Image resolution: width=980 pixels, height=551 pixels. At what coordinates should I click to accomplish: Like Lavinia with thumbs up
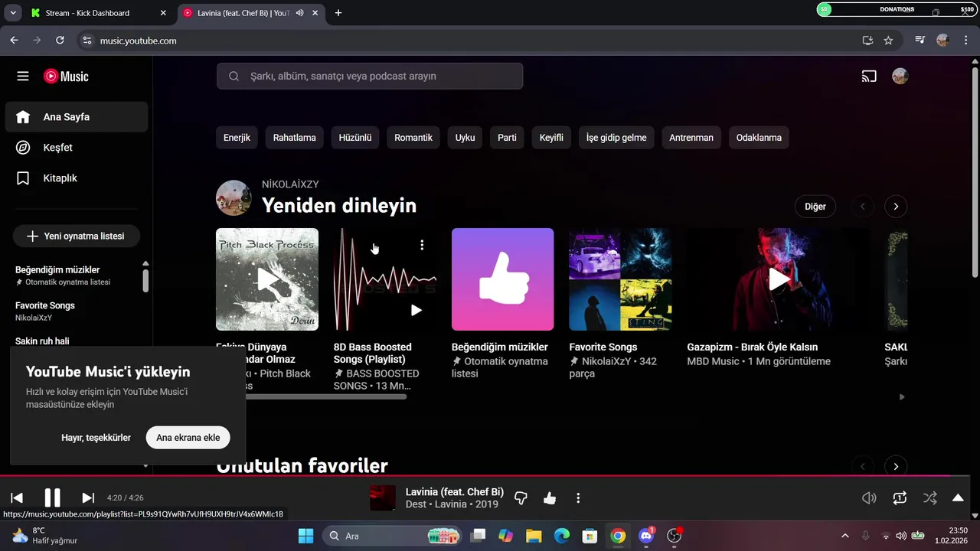[550, 498]
